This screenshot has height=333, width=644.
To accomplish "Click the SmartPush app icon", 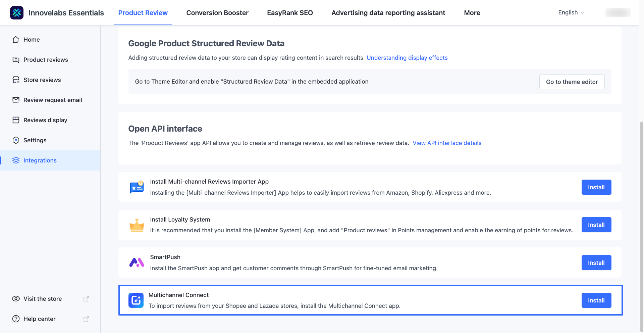I will 137,263.
